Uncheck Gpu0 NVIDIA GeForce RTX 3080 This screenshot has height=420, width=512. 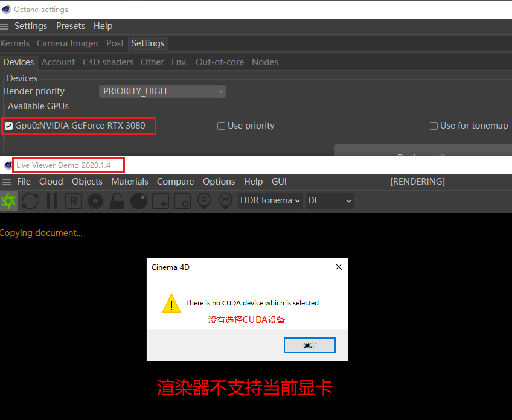[x=9, y=126]
